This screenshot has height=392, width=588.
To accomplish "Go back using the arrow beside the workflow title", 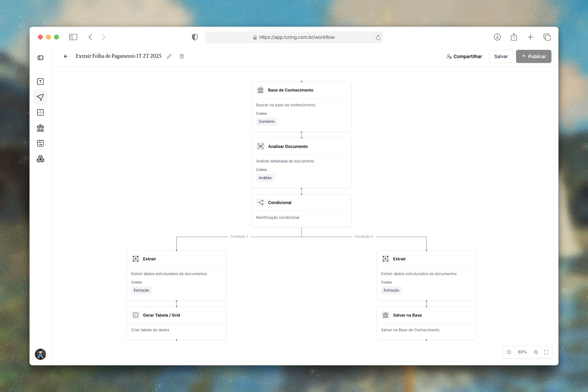I will (66, 56).
